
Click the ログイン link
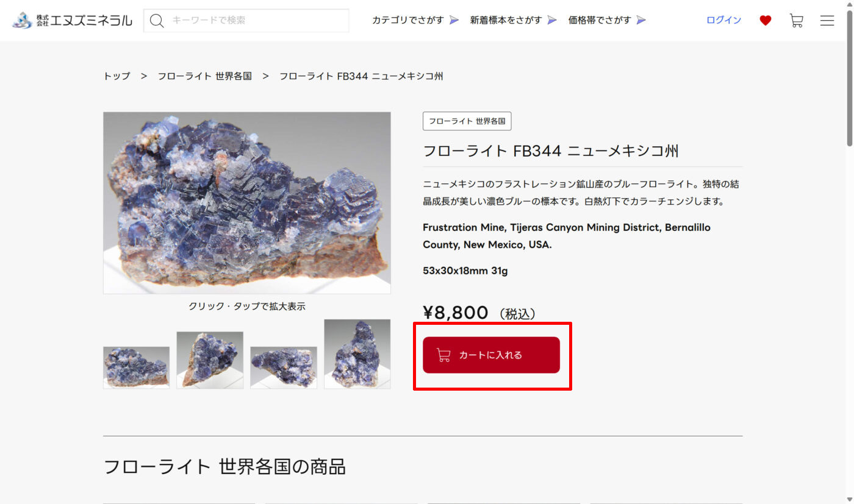tap(723, 20)
